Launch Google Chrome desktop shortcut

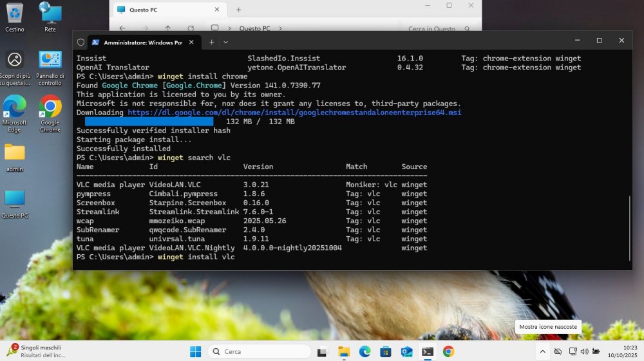tap(50, 110)
